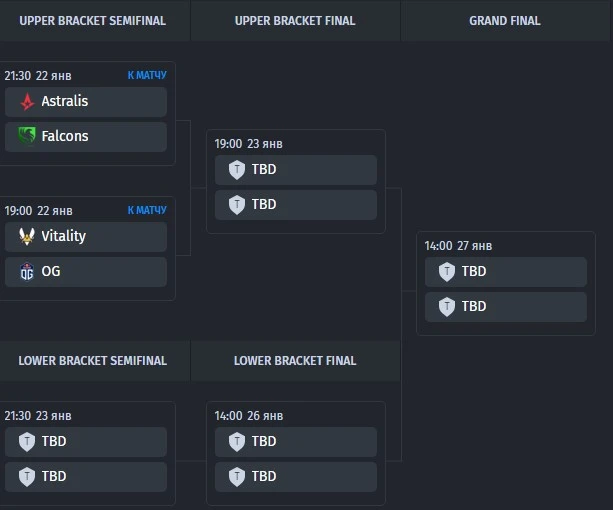Select the Grand Final column header
Viewport: 613px width, 510px height.
click(505, 21)
